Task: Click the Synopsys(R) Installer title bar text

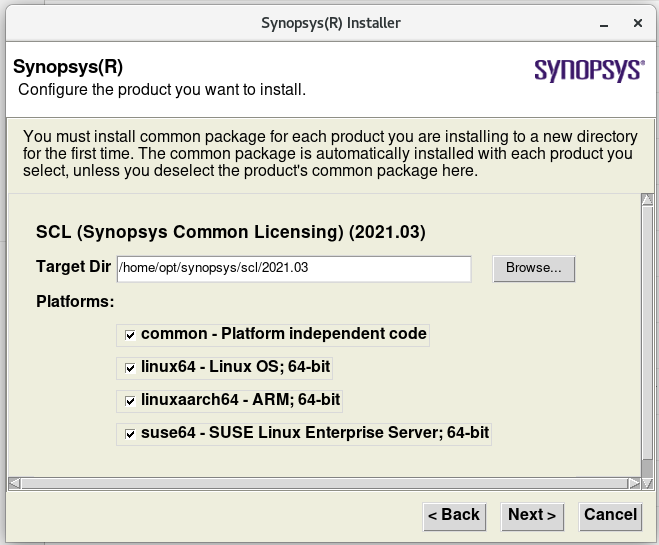Action: click(x=331, y=23)
